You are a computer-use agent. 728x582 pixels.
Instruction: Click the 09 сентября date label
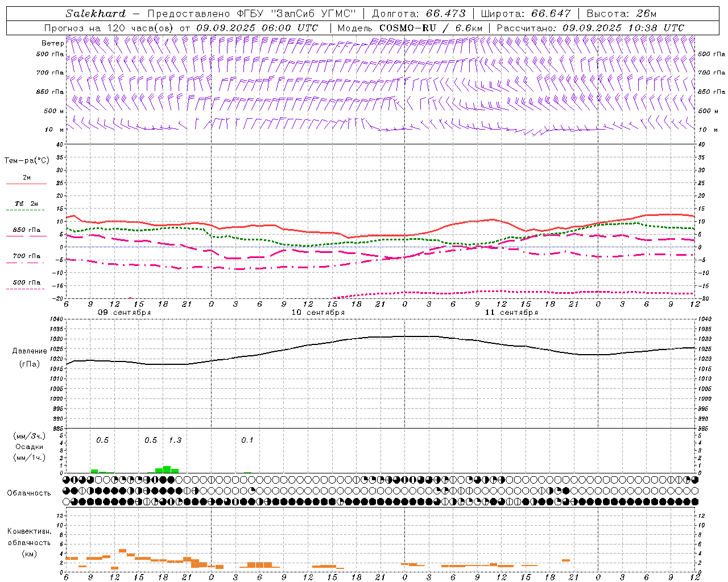click(124, 313)
